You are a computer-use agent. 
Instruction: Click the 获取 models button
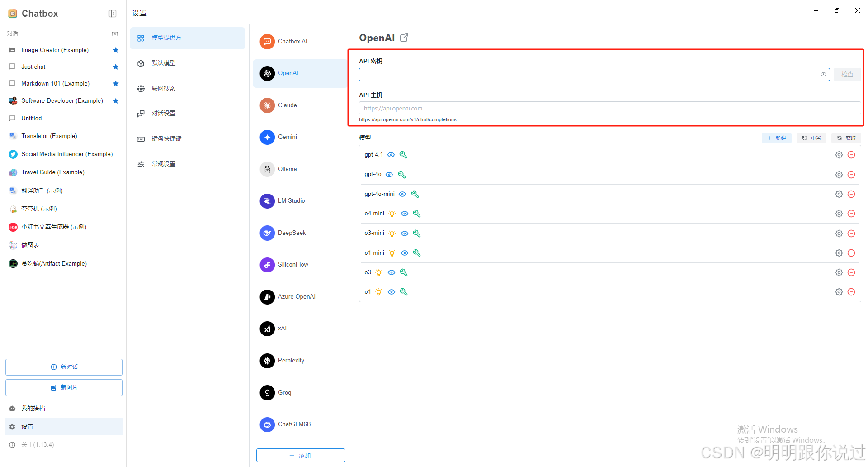point(846,138)
